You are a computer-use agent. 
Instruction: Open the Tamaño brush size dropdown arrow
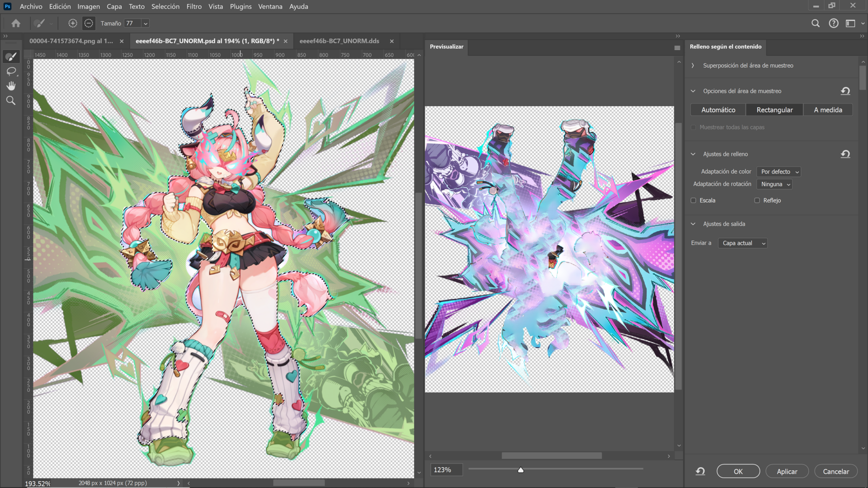[x=146, y=23]
